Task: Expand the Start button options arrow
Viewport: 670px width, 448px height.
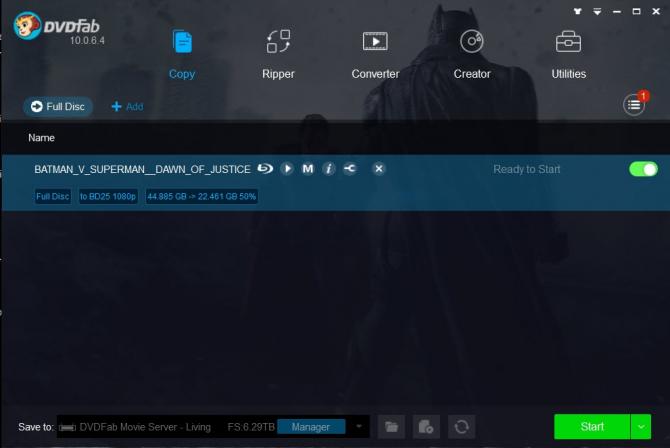Action: coord(641,427)
